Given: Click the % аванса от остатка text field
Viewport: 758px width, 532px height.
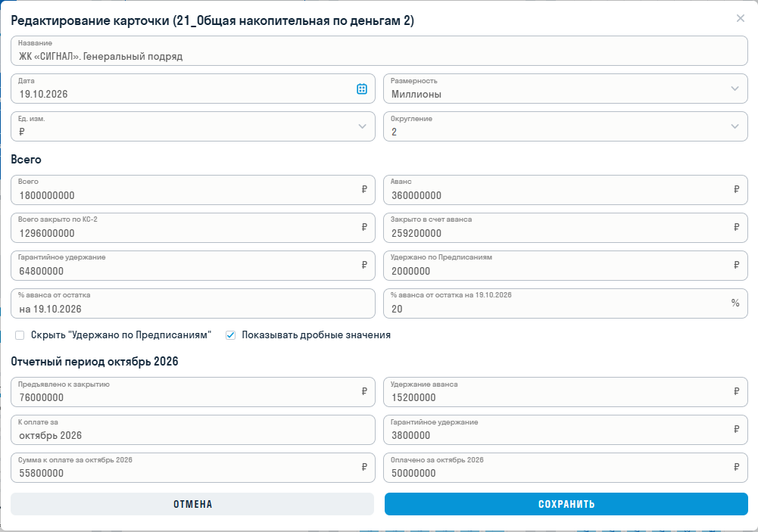Looking at the screenshot, I should pos(193,303).
